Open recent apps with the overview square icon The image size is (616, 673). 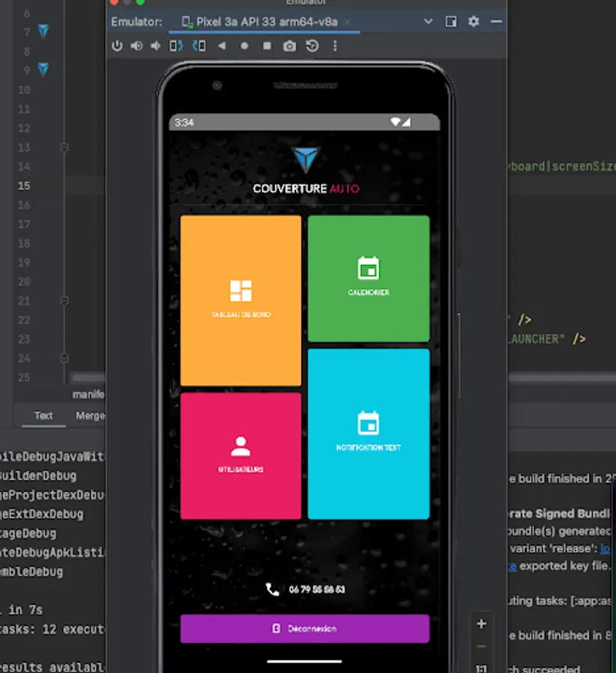coord(266,46)
